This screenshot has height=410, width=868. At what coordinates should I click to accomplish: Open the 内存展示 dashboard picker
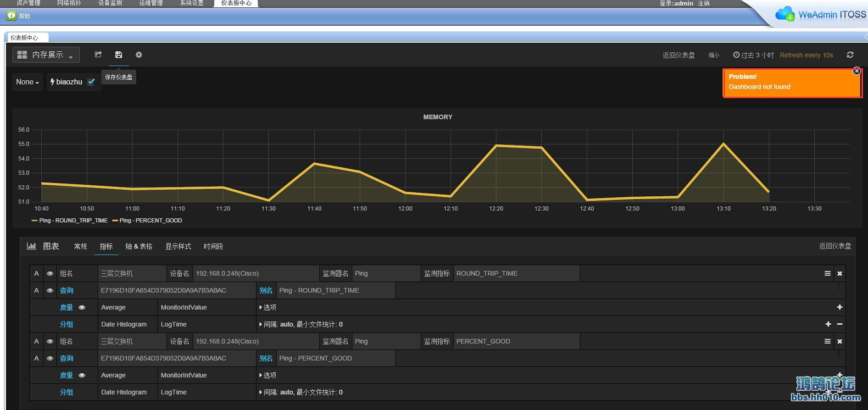tap(46, 55)
